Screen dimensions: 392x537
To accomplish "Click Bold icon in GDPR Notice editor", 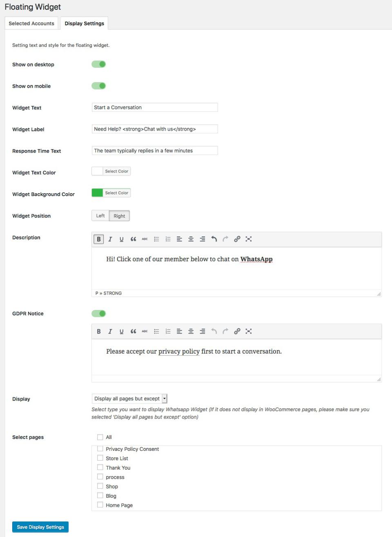I will point(98,331).
